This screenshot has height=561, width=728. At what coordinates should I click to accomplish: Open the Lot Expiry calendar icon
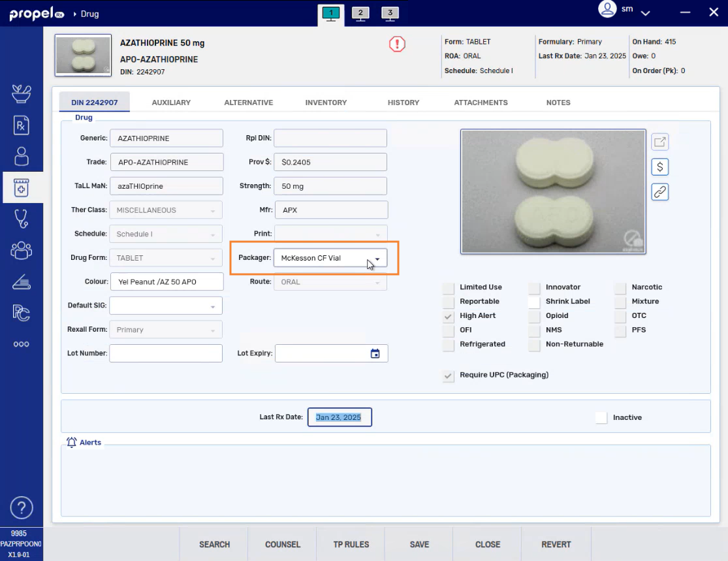click(375, 353)
